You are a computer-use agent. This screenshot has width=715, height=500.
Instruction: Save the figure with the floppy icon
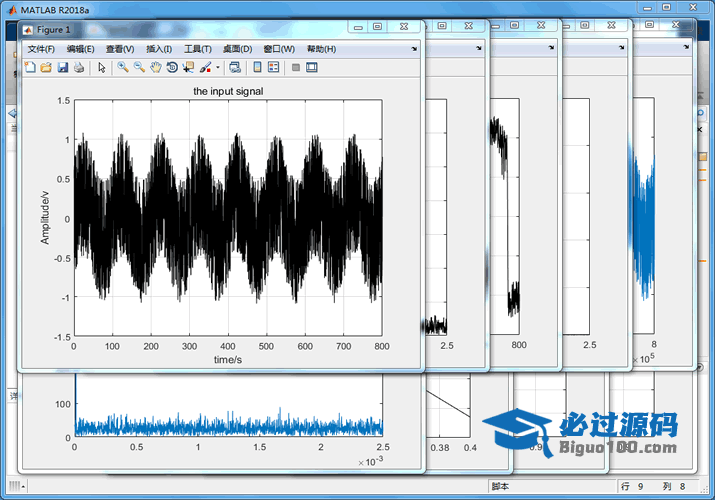[62, 67]
